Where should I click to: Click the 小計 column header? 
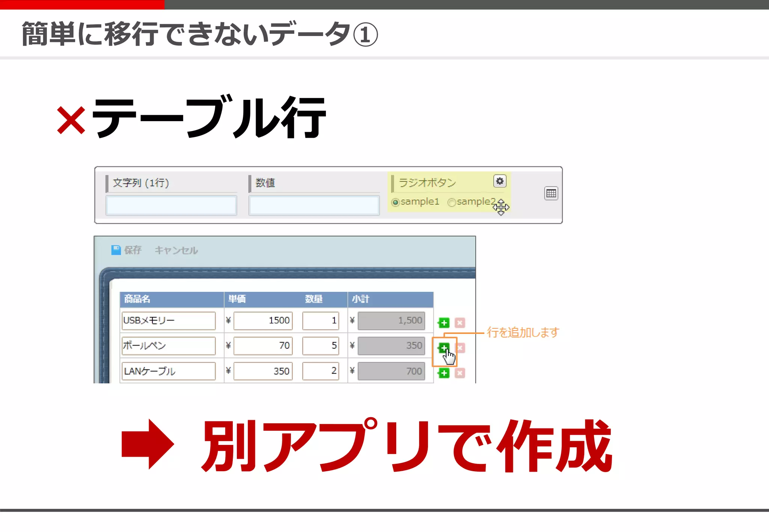(360, 299)
